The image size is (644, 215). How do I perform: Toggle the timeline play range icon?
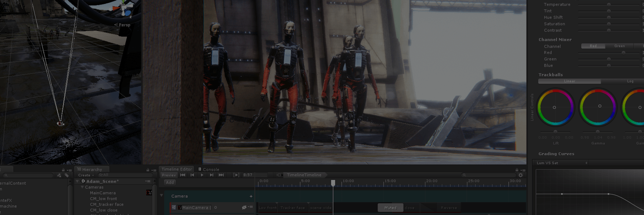[236, 175]
